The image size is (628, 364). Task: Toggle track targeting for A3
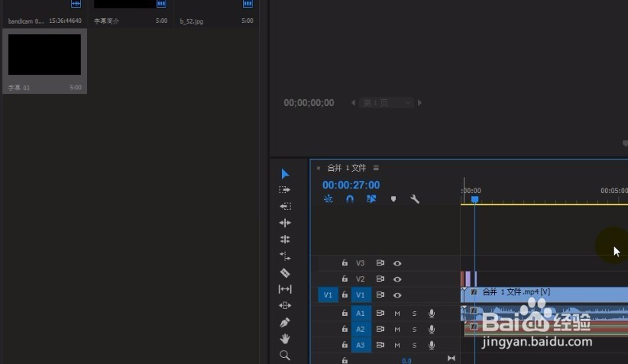tap(361, 345)
